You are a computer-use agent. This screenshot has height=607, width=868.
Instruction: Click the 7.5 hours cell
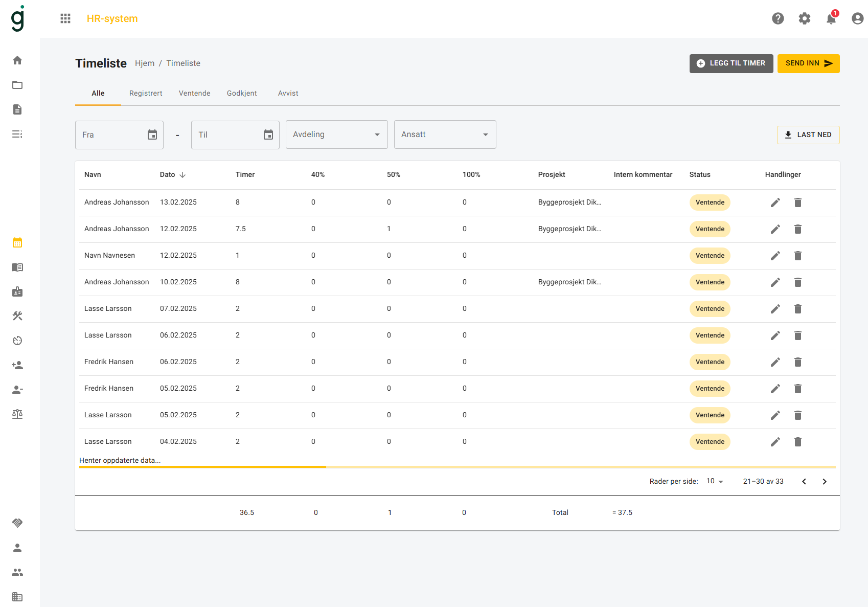click(241, 229)
